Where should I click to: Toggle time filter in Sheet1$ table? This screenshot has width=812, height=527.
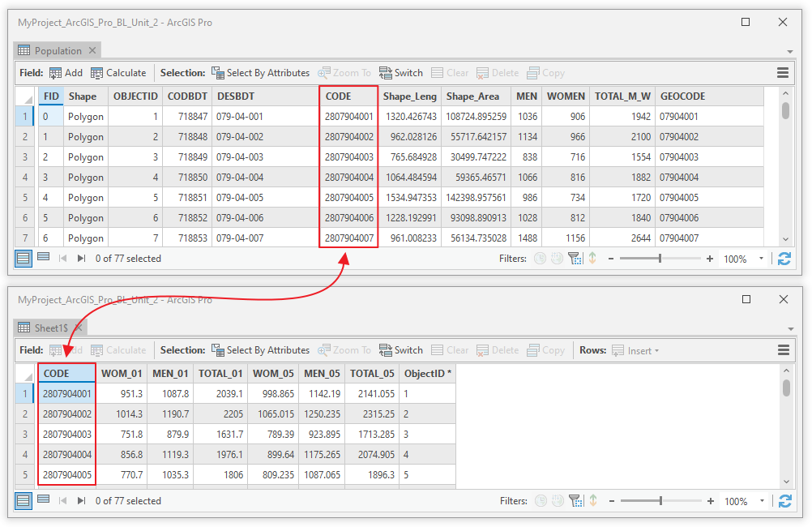pos(541,500)
